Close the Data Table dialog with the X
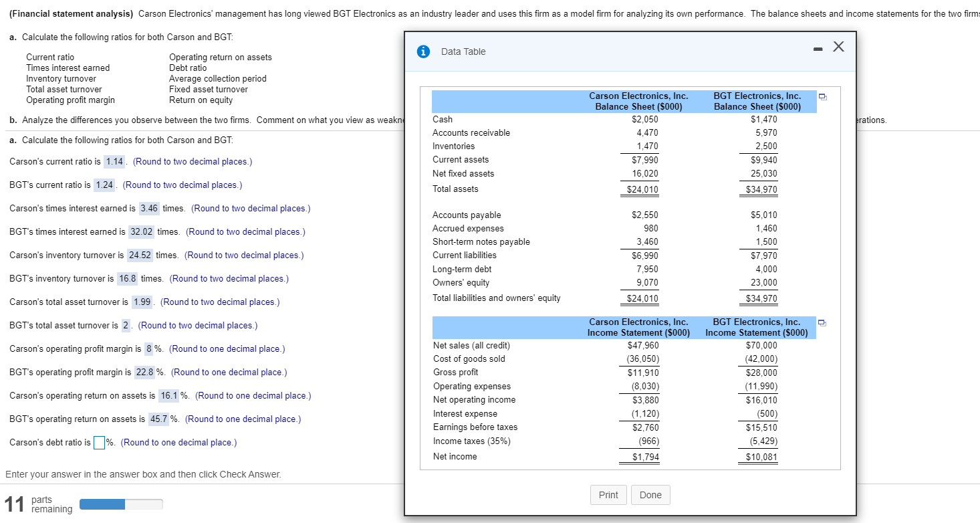The image size is (980, 523). click(838, 47)
